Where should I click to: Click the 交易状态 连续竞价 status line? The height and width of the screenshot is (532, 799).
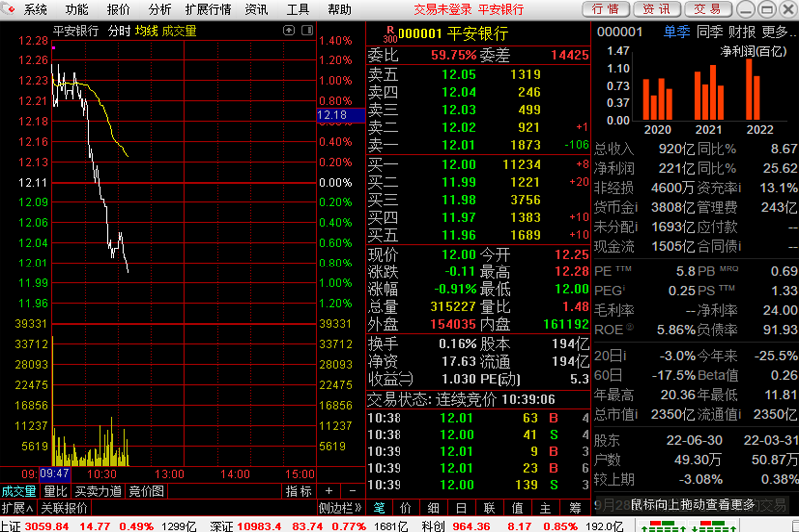point(460,400)
